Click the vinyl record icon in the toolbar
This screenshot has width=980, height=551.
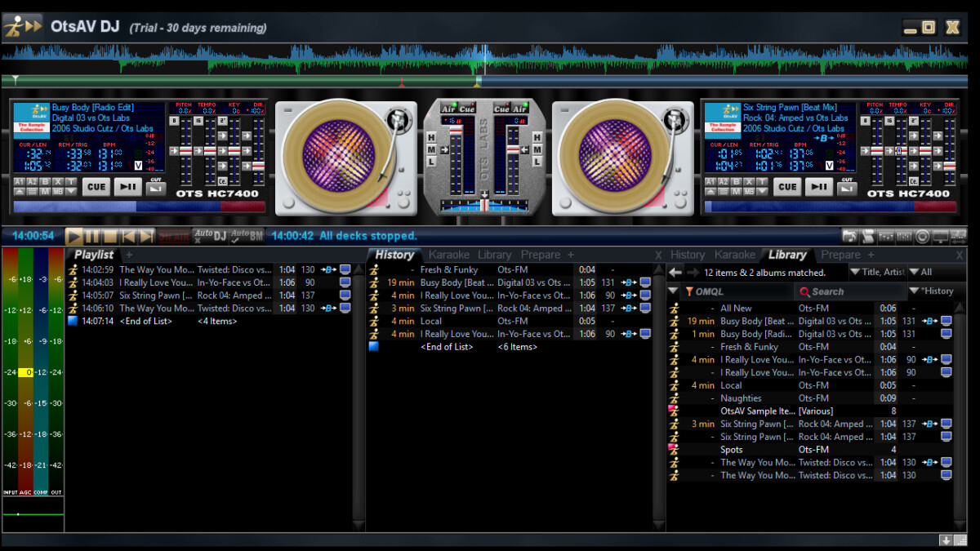tap(923, 237)
